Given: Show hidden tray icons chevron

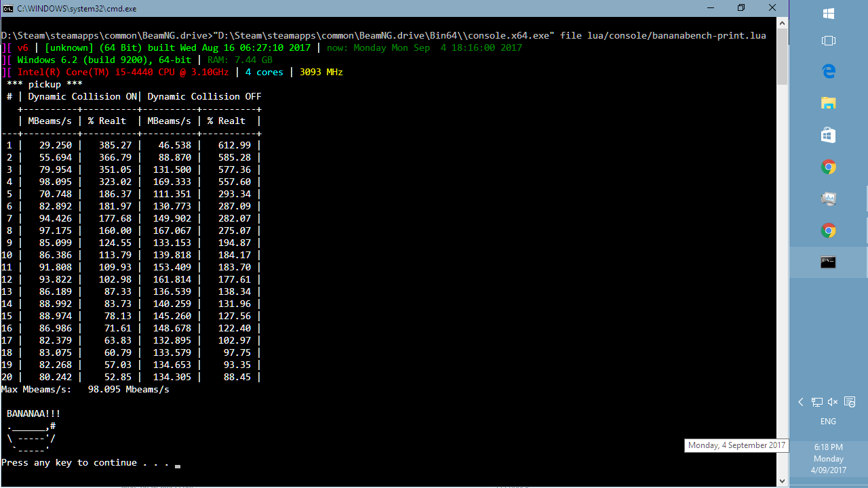Looking at the screenshot, I should (801, 402).
